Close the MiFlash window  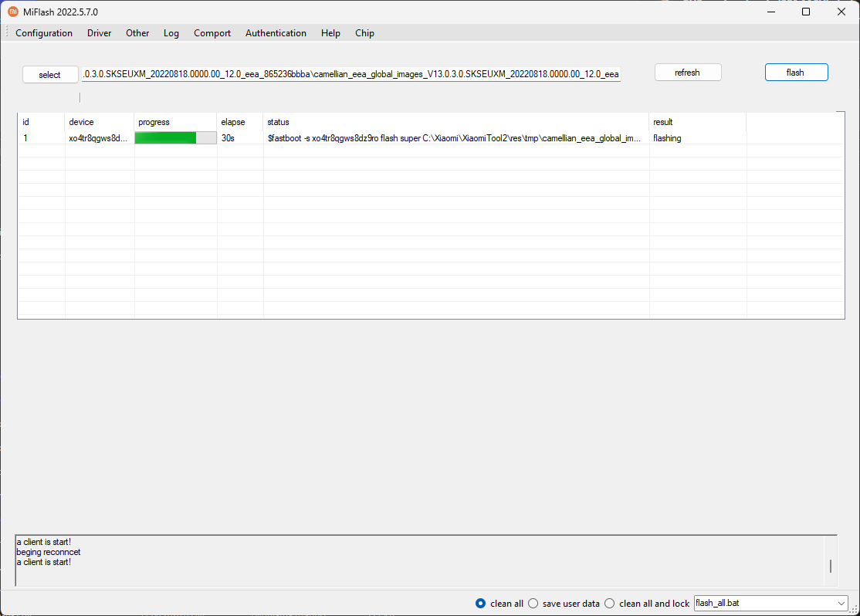tap(841, 12)
